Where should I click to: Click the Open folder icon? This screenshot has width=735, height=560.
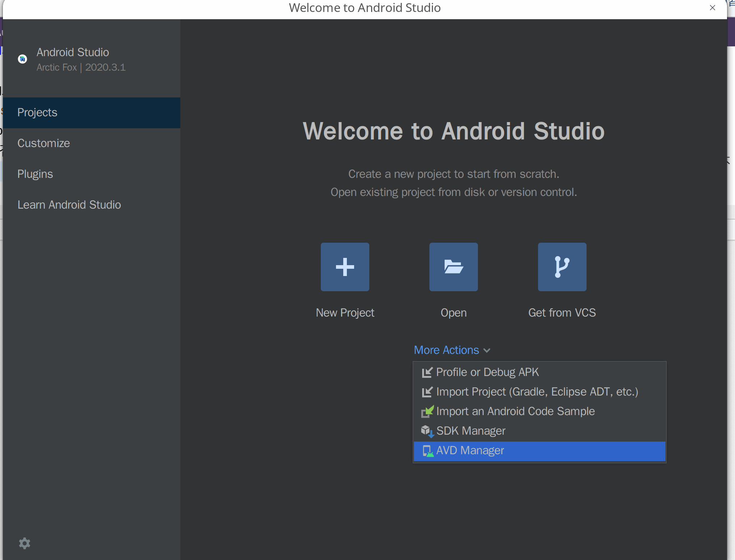[453, 267]
